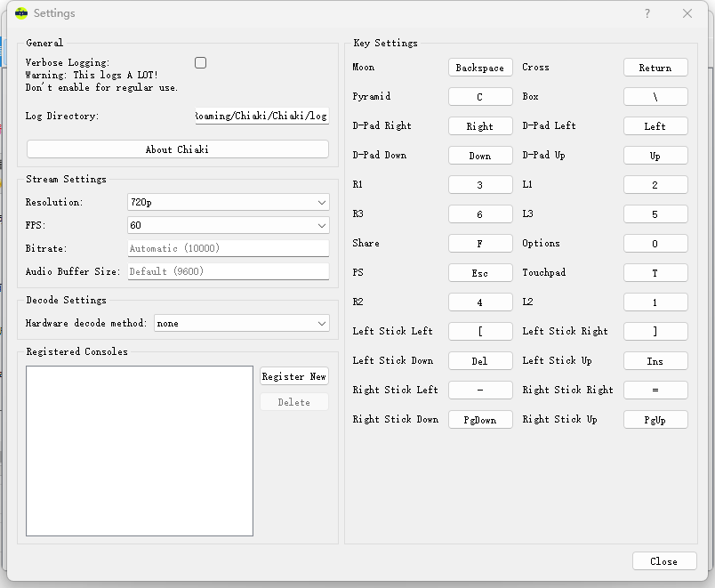Close the Settings window with X
This screenshot has width=715, height=588.
point(687,13)
